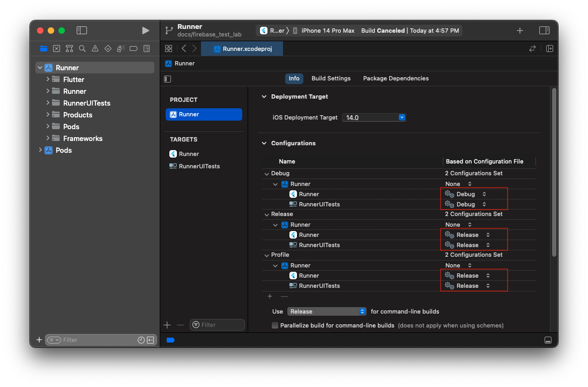Toggle the debug area at bottom right
This screenshot has width=588, height=387.
(x=548, y=340)
